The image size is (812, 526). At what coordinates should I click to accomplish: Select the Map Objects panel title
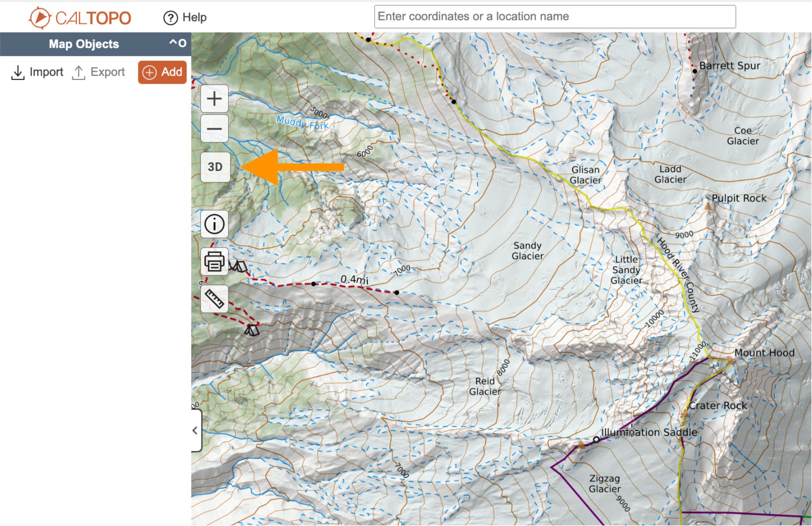click(x=83, y=44)
